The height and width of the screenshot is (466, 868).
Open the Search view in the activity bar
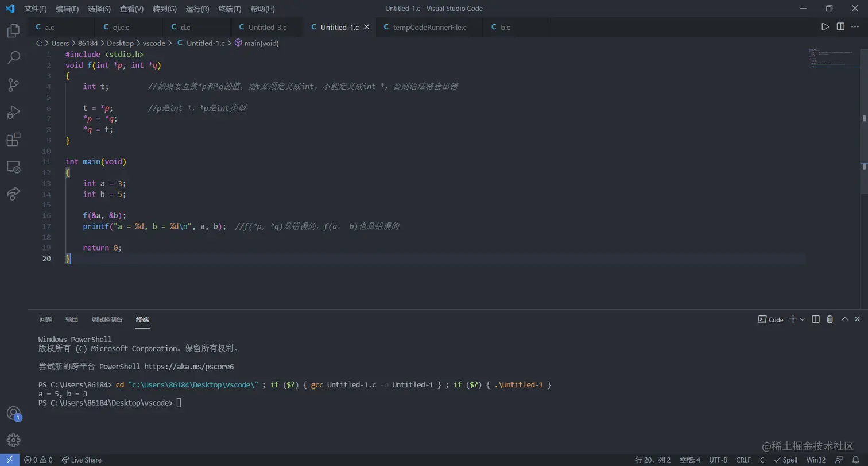[x=13, y=57]
